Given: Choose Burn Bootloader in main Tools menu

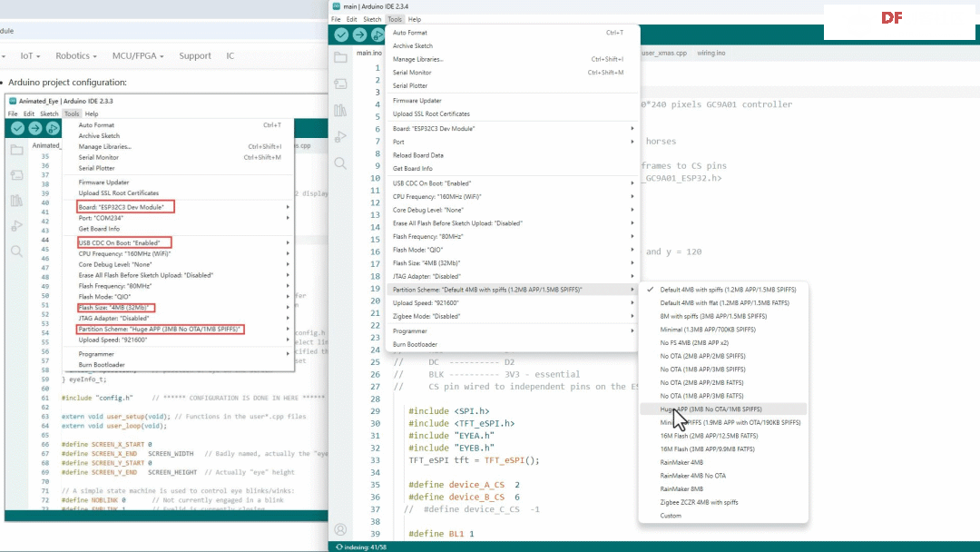Looking at the screenshot, I should click(513, 344).
